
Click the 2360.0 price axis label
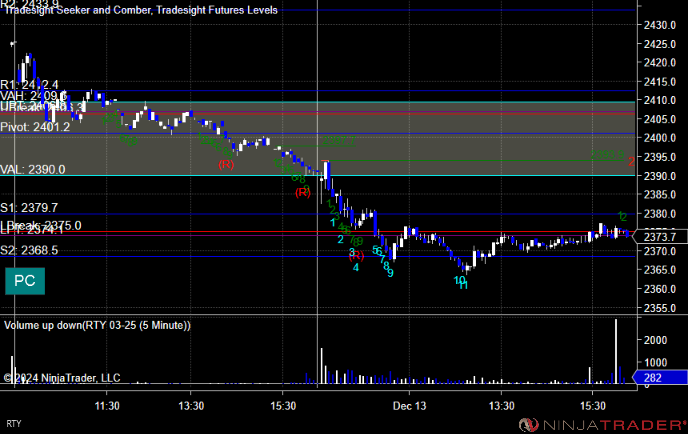point(659,289)
